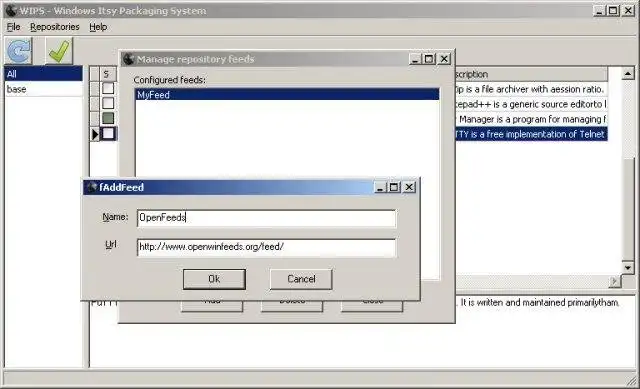Click the fAddFeed dialog title icon

[92, 187]
